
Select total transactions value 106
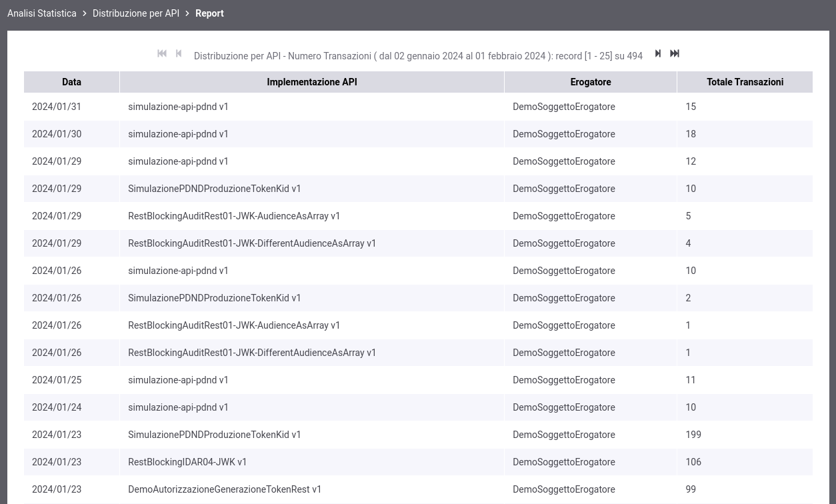(x=693, y=462)
